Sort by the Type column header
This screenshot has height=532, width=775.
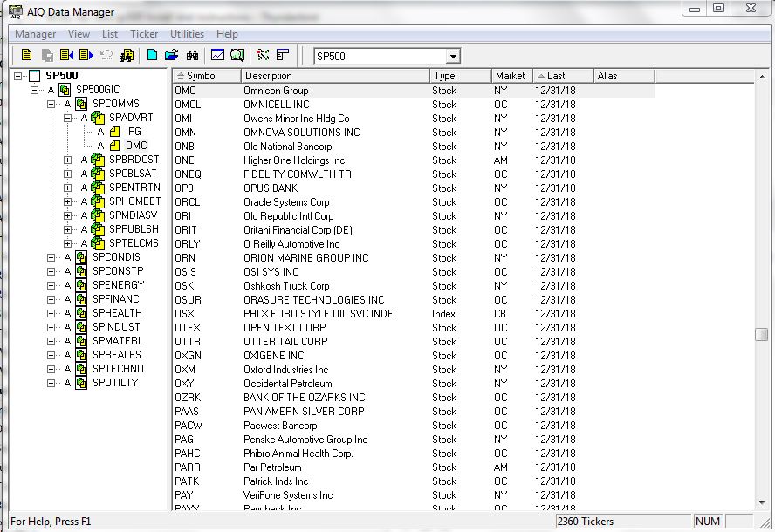coord(461,76)
